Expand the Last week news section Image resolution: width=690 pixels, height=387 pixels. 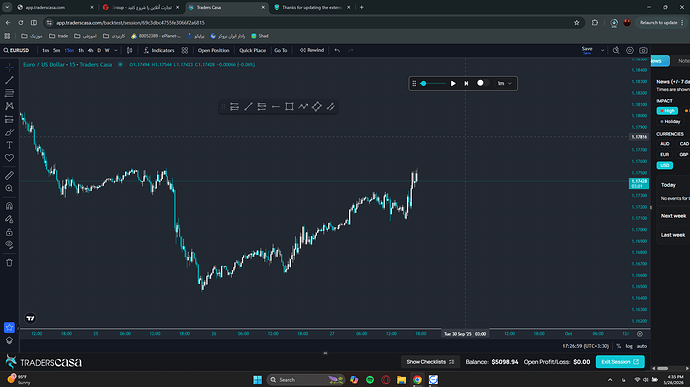[673, 235]
